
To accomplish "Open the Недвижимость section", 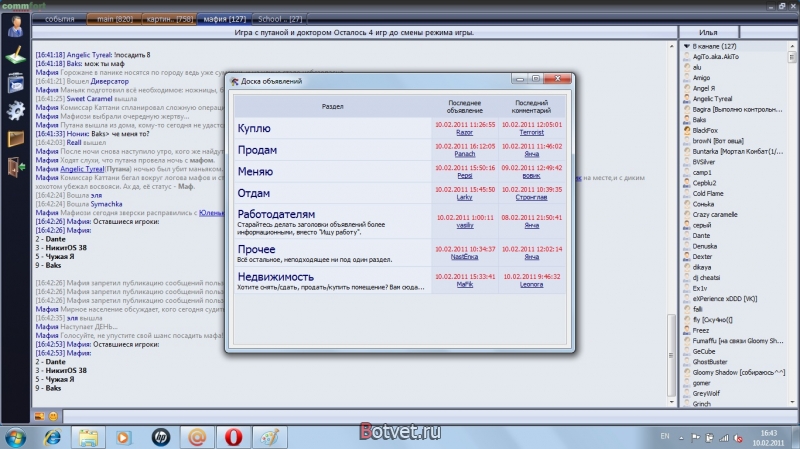I will (x=276, y=277).
